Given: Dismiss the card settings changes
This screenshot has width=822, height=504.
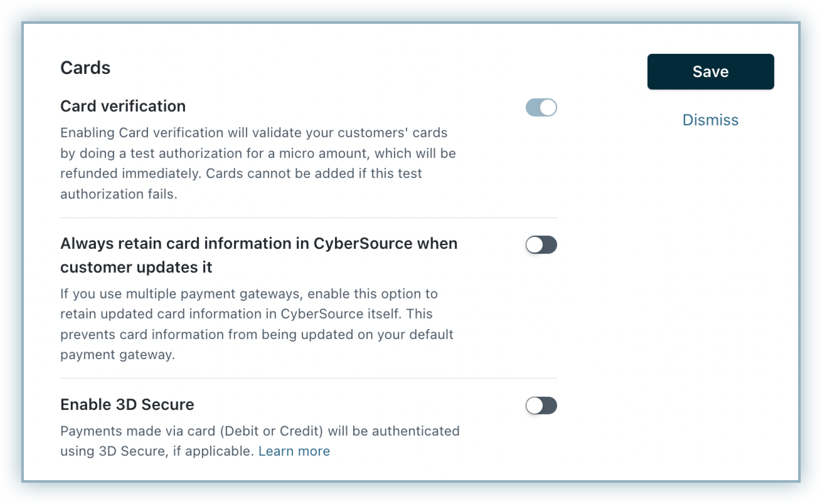Looking at the screenshot, I should tap(710, 120).
